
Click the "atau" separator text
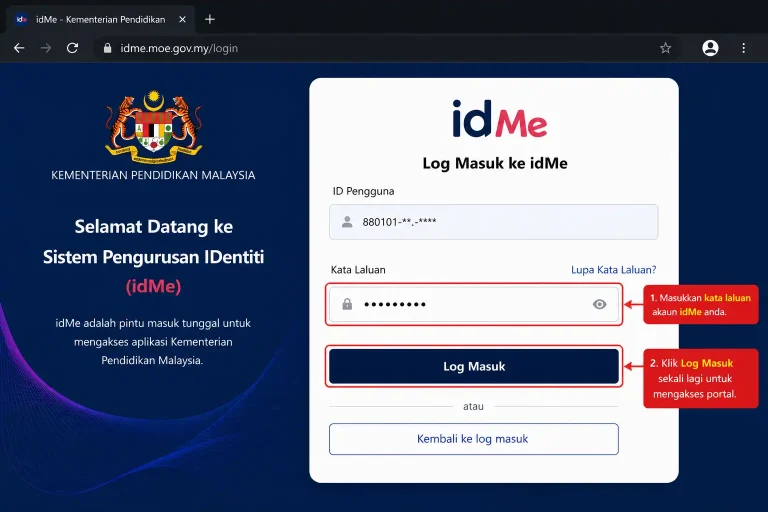[473, 406]
